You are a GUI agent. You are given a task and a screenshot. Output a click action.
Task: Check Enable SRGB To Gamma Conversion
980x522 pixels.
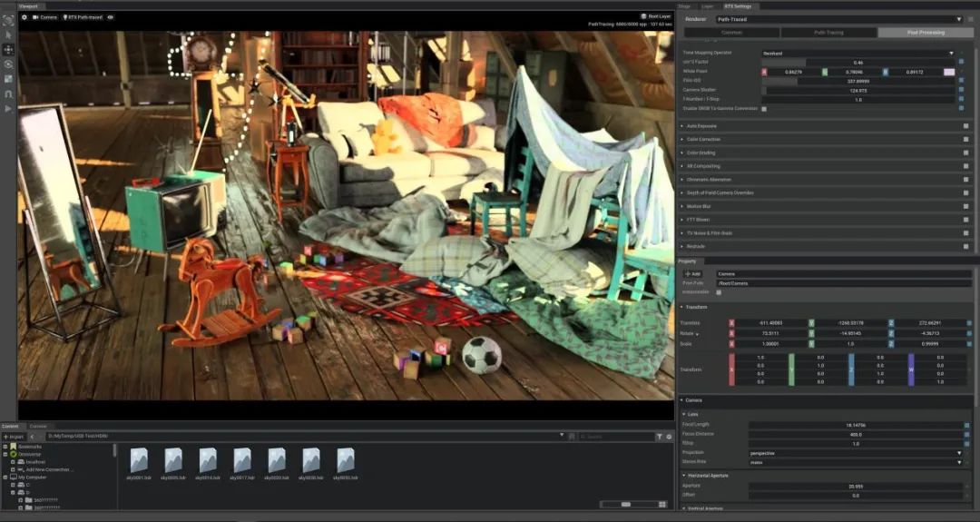tap(764, 108)
